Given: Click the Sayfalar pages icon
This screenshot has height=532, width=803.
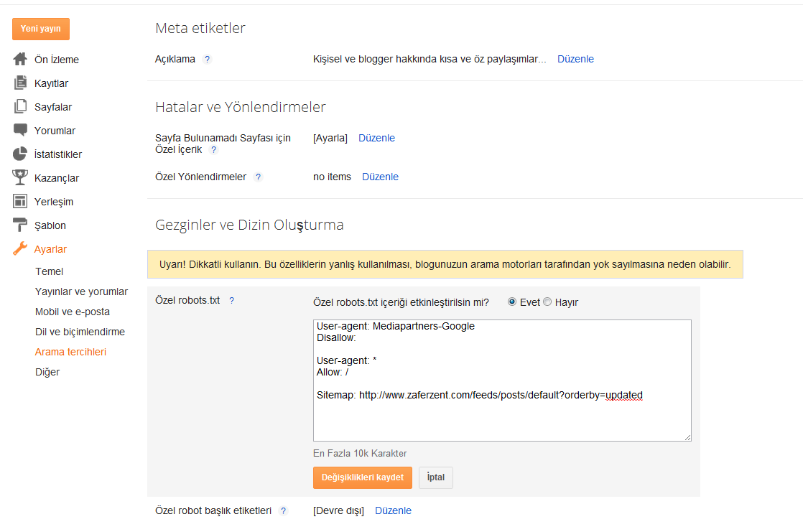Looking at the screenshot, I should (20, 106).
